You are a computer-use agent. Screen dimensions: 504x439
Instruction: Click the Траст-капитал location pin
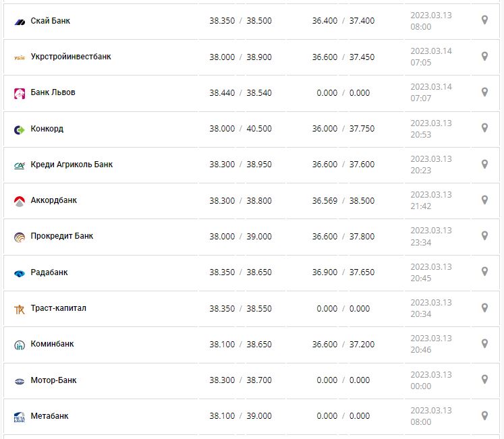tap(484, 308)
